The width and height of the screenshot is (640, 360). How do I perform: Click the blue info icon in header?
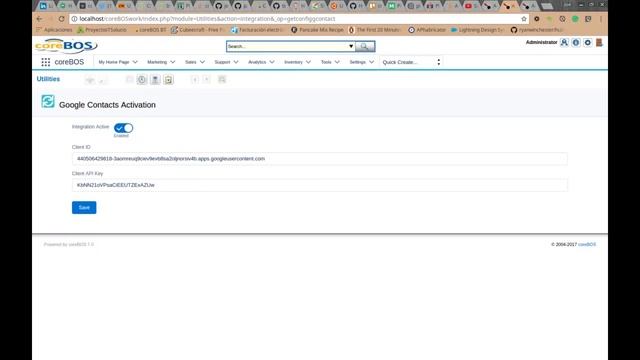pos(576,42)
